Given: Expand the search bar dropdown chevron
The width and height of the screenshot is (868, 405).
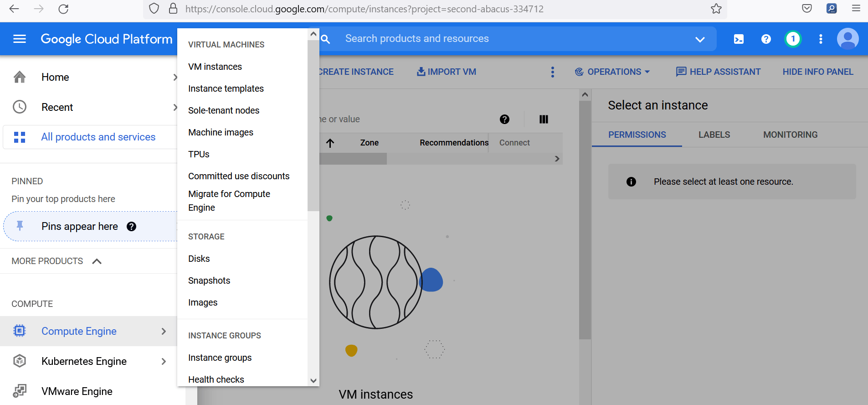Looking at the screenshot, I should (700, 39).
